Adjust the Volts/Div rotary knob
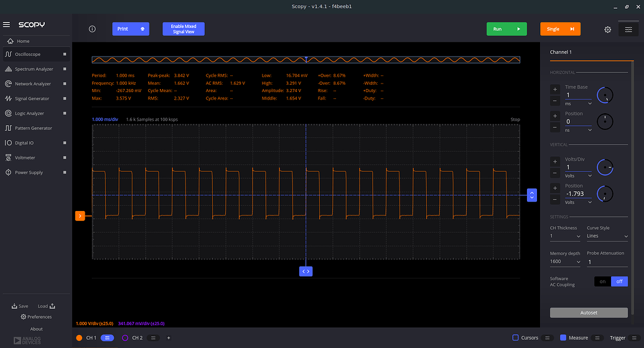 (604, 167)
